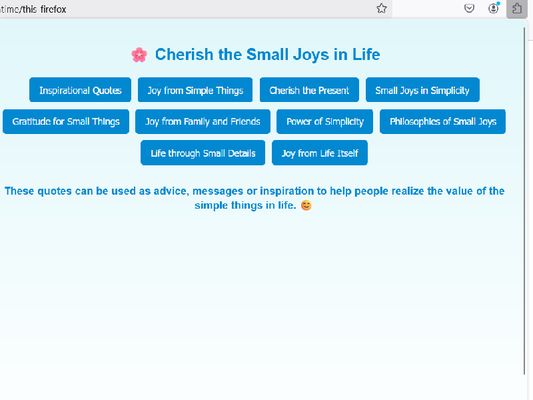This screenshot has height=400, width=533.
Task: Select the Power of Simplicity button
Action: point(325,121)
